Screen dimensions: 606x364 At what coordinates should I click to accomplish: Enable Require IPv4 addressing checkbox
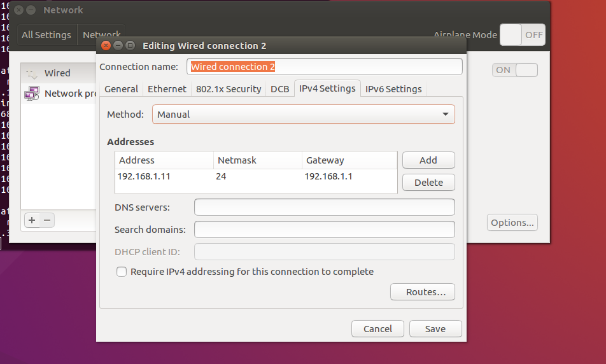pyautogui.click(x=122, y=272)
